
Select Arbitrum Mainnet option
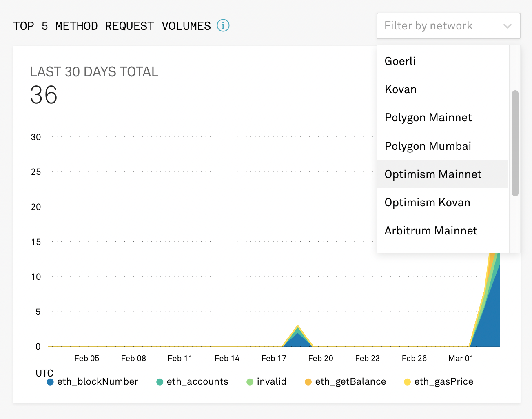pos(430,231)
